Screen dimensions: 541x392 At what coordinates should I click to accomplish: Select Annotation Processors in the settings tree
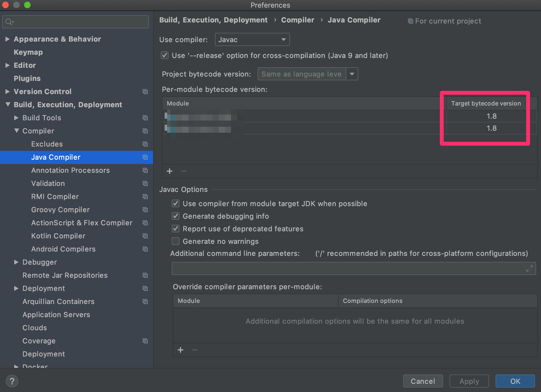tap(70, 170)
